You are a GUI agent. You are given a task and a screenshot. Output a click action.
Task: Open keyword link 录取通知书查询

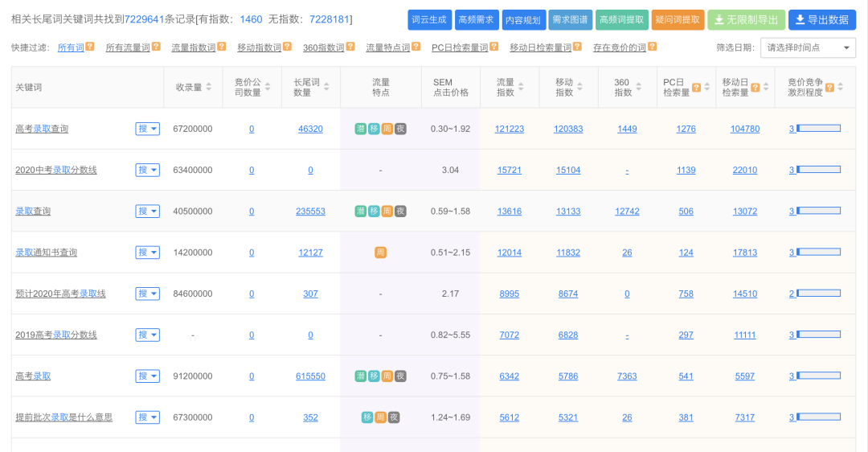pyautogui.click(x=47, y=253)
